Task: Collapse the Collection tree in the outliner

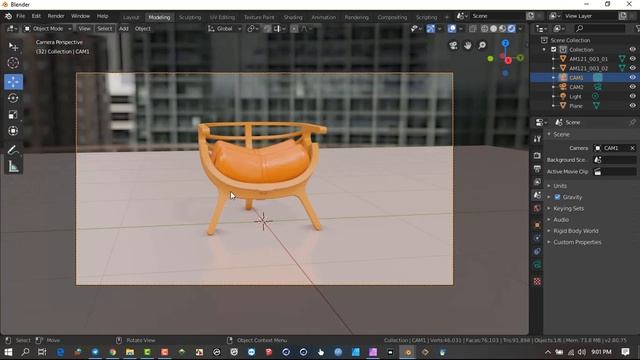Action: 544,49
